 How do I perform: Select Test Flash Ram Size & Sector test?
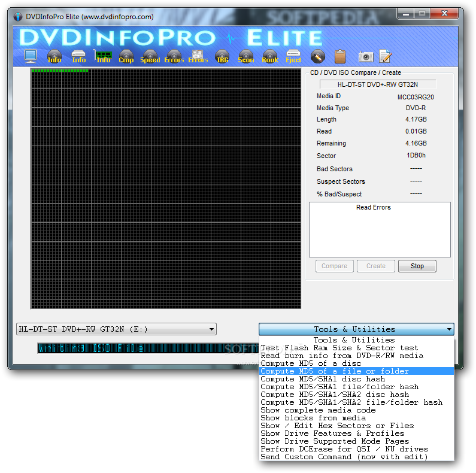coord(356,348)
